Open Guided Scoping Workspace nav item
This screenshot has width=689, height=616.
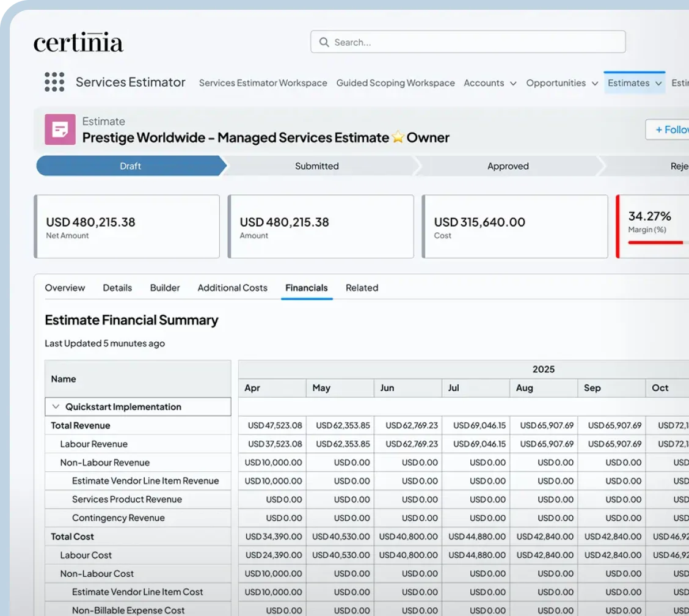pyautogui.click(x=395, y=83)
